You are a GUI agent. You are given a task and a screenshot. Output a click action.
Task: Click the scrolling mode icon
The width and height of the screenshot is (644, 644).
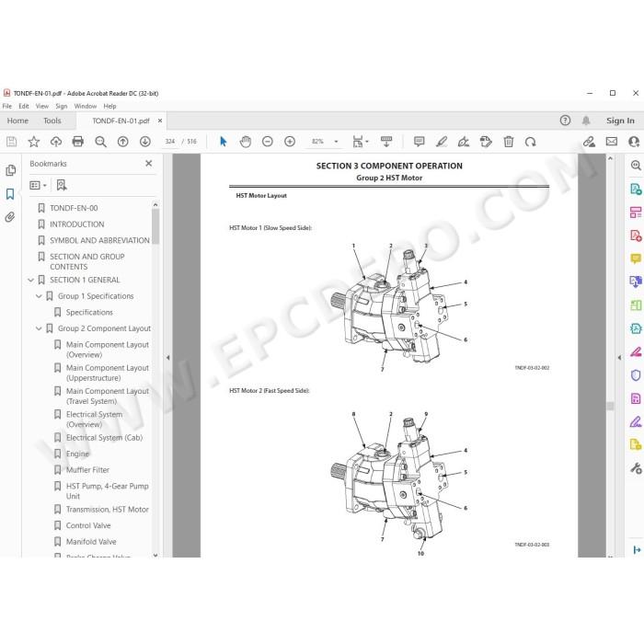[386, 142]
